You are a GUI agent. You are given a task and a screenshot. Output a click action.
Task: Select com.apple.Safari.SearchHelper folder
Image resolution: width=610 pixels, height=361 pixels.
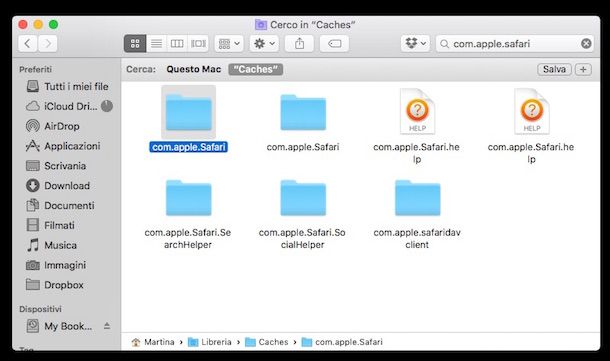[189, 198]
